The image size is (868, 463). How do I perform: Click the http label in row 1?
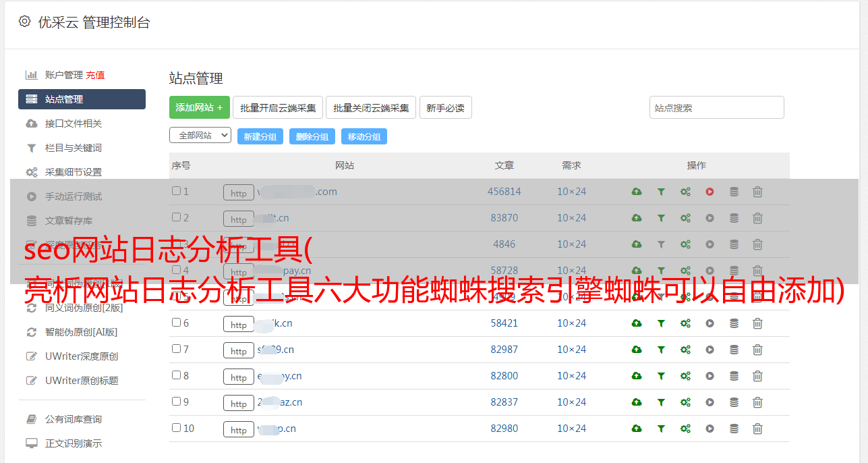point(239,193)
